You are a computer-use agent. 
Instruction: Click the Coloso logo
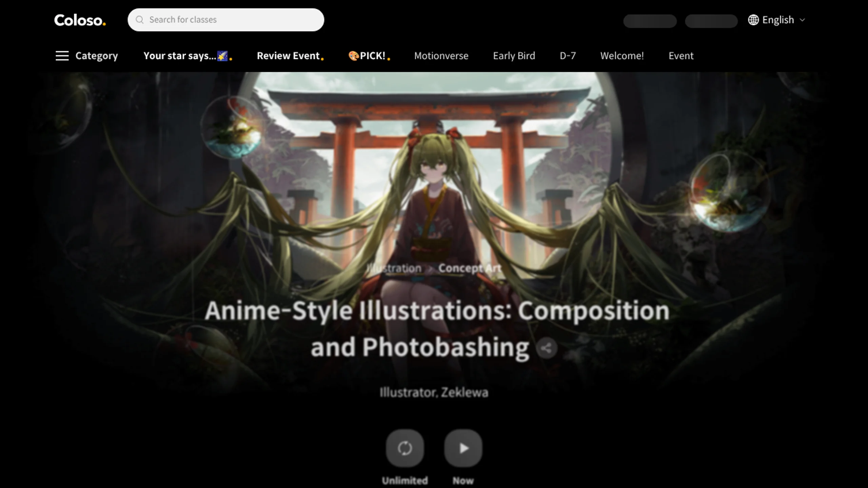pos(80,20)
